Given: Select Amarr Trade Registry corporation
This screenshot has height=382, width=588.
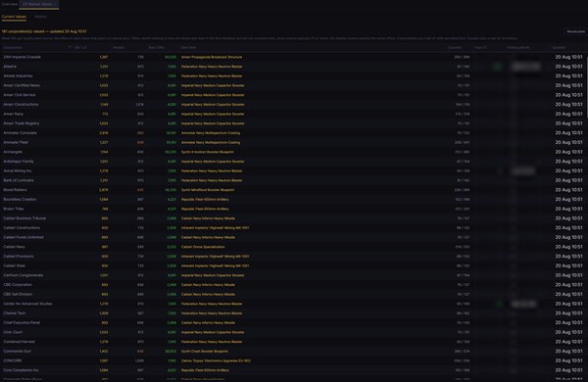Looking at the screenshot, I should click(x=22, y=123).
